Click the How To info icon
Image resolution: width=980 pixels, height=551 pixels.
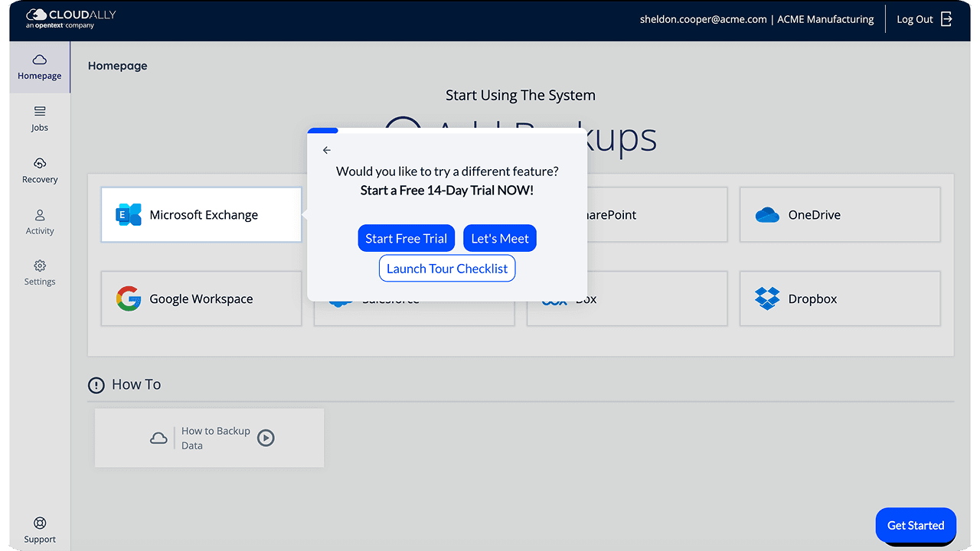click(96, 385)
